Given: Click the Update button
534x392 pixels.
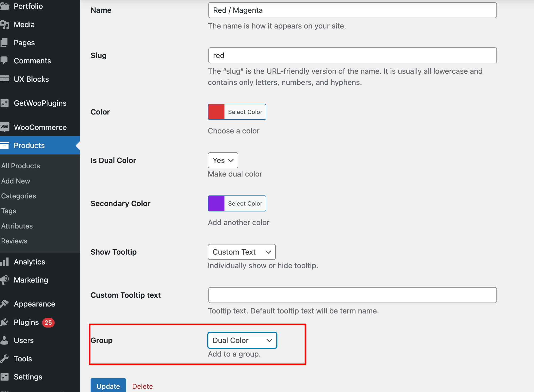Looking at the screenshot, I should (x=108, y=386).
